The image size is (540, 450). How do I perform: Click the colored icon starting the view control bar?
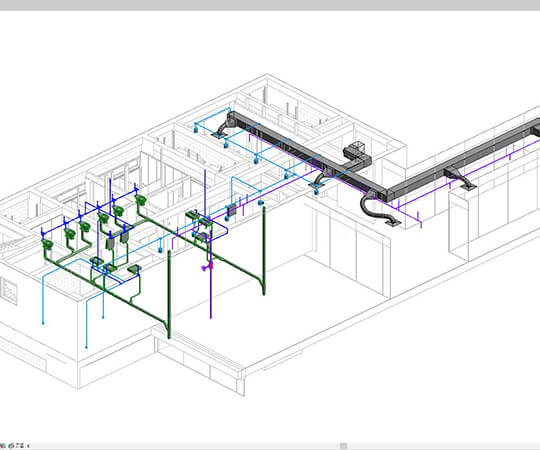pyautogui.click(x=3, y=446)
